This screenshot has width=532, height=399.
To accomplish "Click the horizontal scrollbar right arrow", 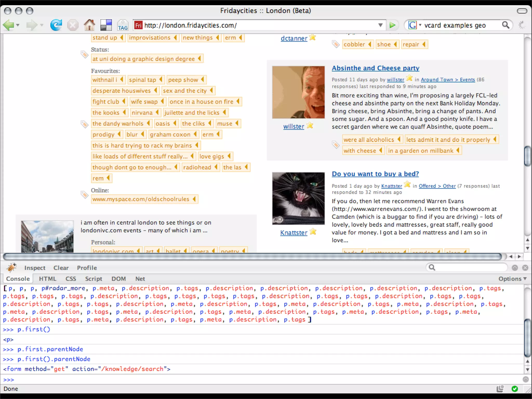I will click(x=519, y=257).
